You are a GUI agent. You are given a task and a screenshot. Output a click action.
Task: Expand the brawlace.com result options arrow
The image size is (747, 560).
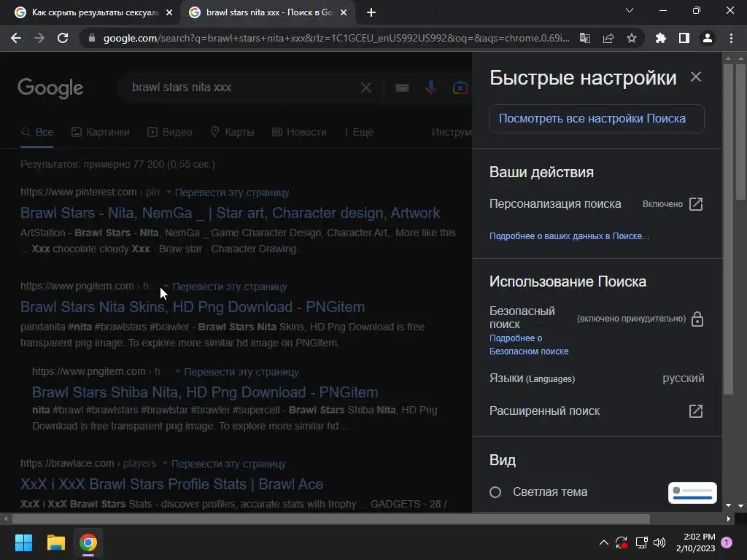[x=164, y=463]
